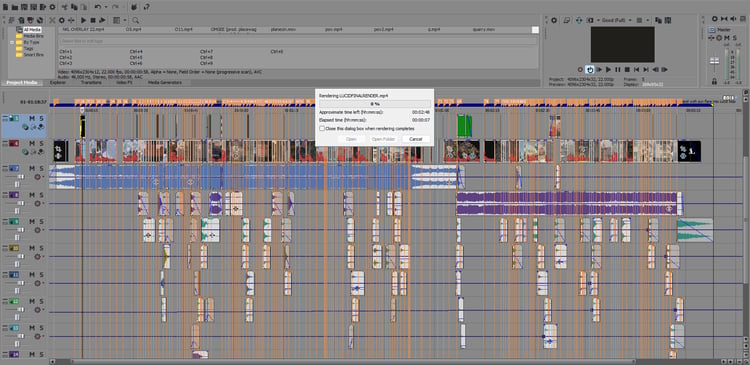The image size is (750, 365).
Task: Click the media search magnifier icon
Action: tap(136, 20)
